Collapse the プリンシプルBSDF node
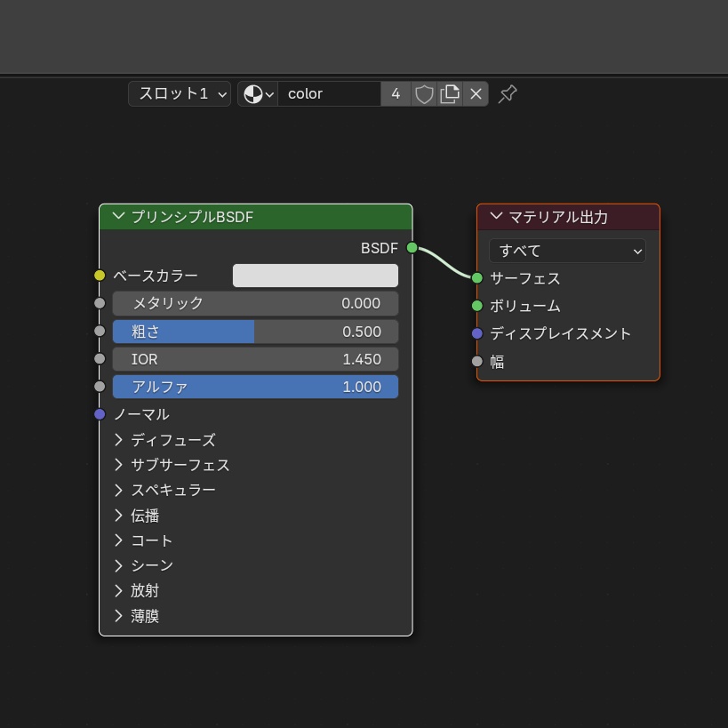This screenshot has width=728, height=728. (116, 216)
